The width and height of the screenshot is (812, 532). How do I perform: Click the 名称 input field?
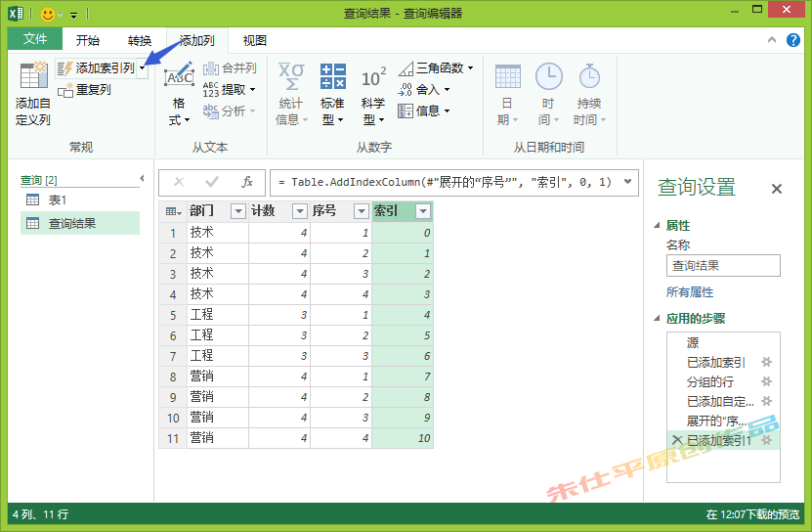(x=723, y=265)
